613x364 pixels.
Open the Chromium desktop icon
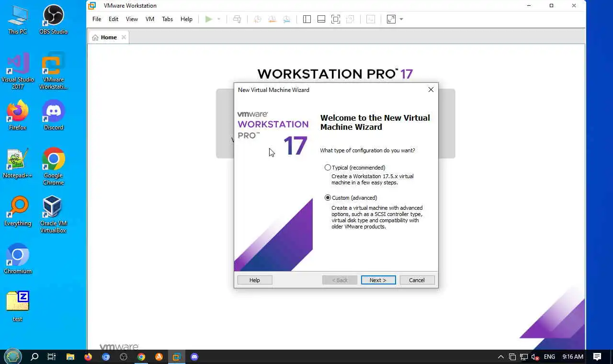pos(18,260)
